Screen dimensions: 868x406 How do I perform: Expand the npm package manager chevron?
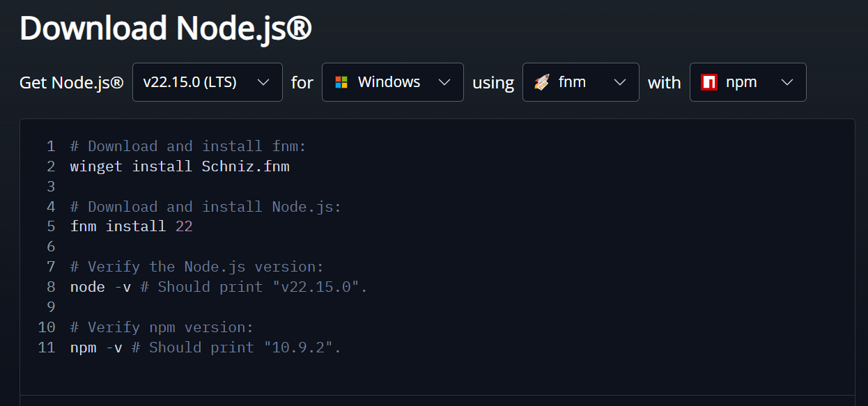(787, 82)
